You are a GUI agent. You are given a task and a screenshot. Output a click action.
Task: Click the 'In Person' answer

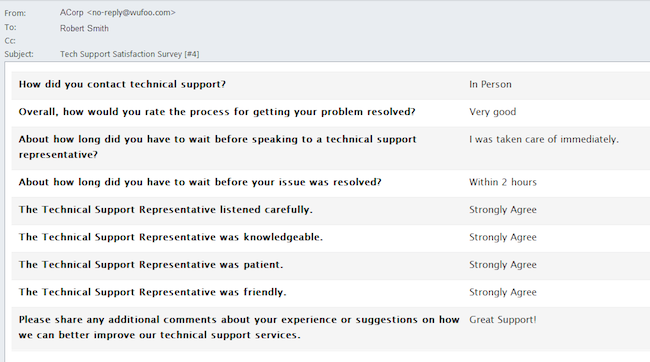tap(490, 84)
